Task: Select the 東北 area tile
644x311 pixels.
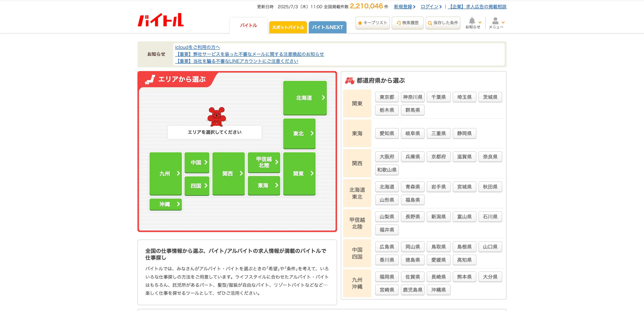Action: [x=299, y=134]
